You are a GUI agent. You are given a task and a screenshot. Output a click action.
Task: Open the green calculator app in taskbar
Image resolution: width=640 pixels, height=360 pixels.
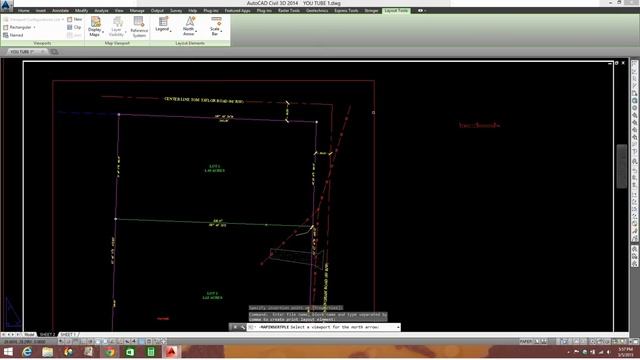151,352
